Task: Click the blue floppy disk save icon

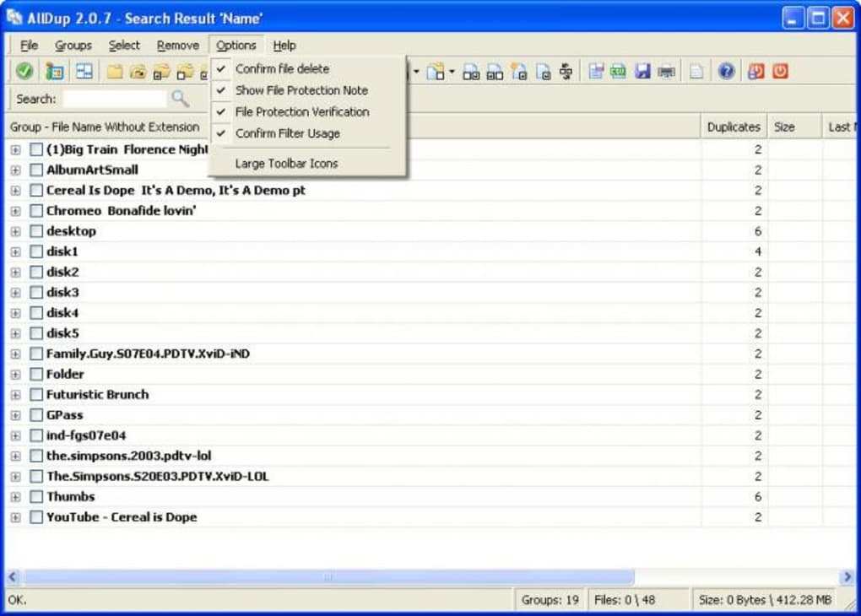Action: (x=642, y=72)
